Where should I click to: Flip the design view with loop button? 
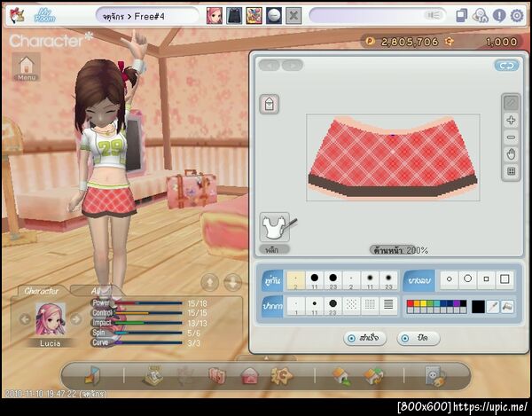point(506,66)
